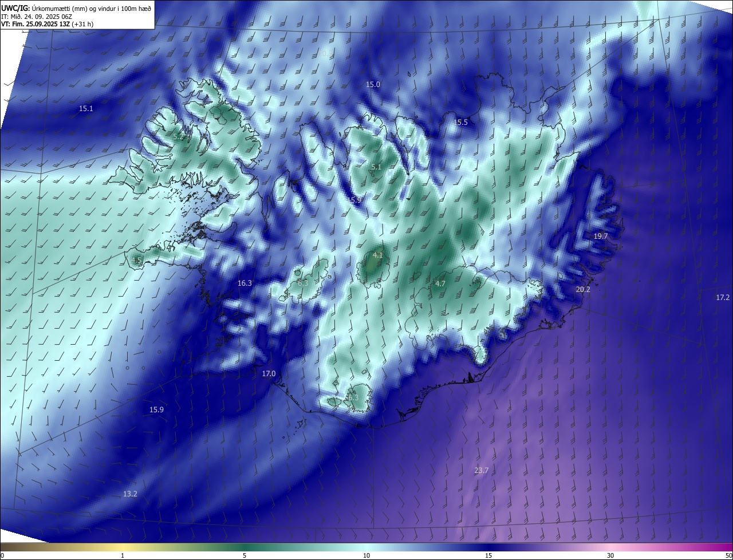Click the 'VT: Fim. 25.09.2025 13Z (+31 h)' line

pos(48,23)
